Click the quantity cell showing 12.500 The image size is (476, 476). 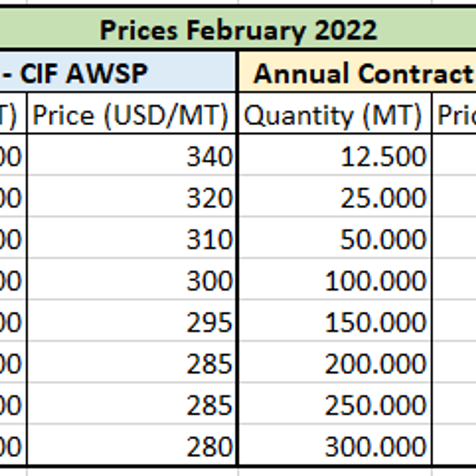[x=334, y=156]
